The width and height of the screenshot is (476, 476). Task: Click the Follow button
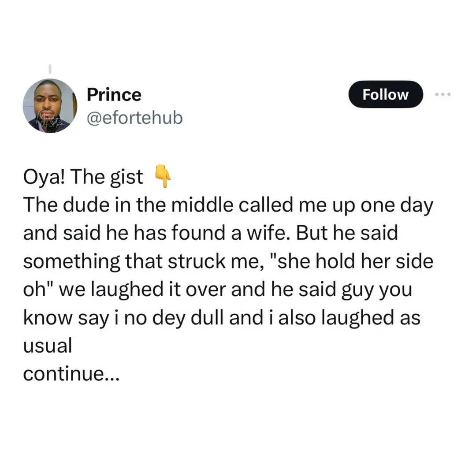(x=386, y=94)
